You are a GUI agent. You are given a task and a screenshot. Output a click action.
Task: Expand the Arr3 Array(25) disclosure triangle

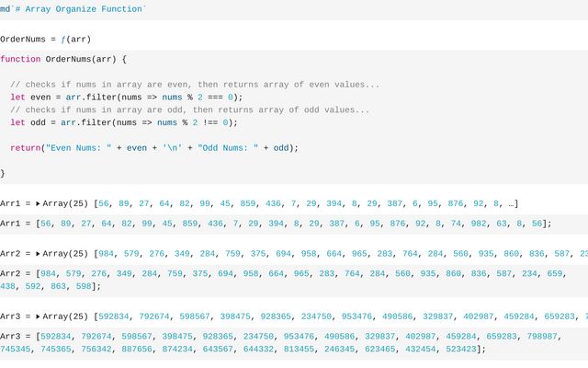point(38,316)
